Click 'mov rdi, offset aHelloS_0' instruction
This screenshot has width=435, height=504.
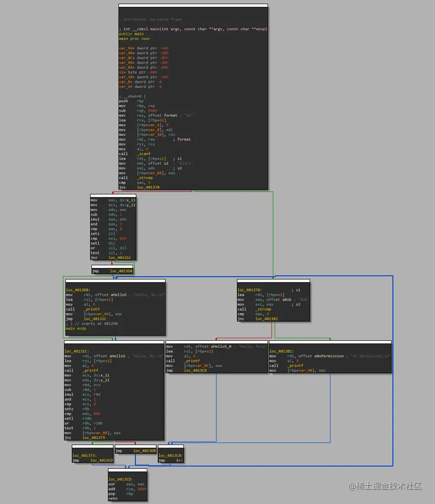216,347
